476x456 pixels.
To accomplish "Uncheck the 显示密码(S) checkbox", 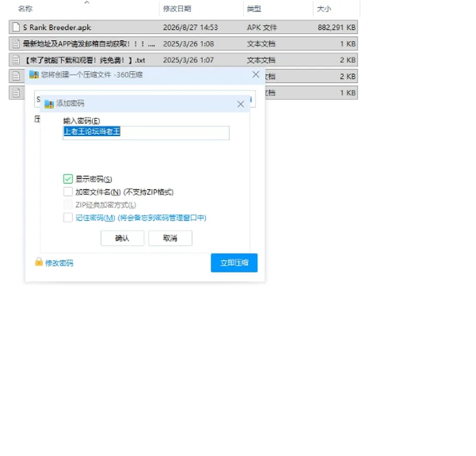I will click(x=68, y=179).
